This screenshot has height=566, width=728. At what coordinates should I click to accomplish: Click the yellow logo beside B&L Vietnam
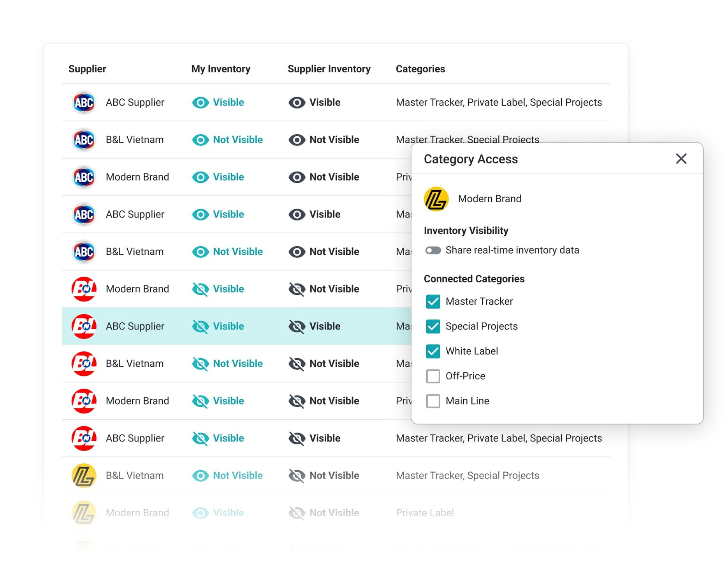[84, 476]
